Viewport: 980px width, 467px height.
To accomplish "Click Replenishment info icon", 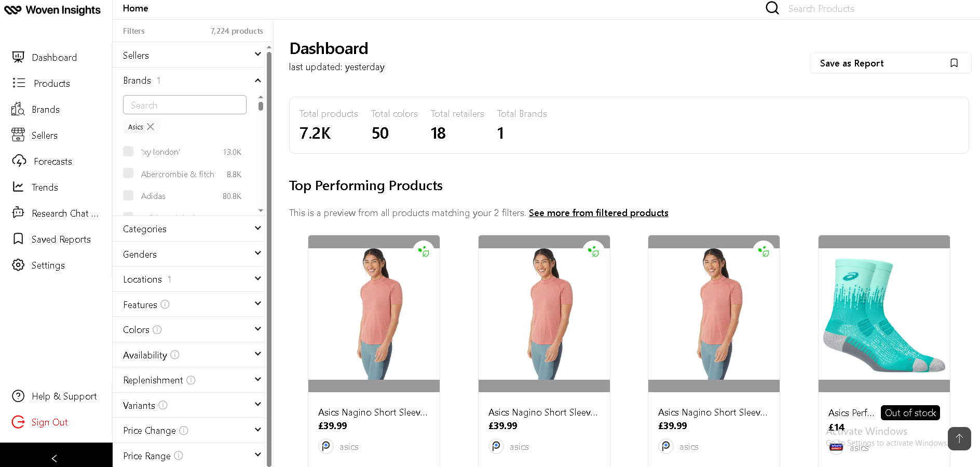I will 191,380.
